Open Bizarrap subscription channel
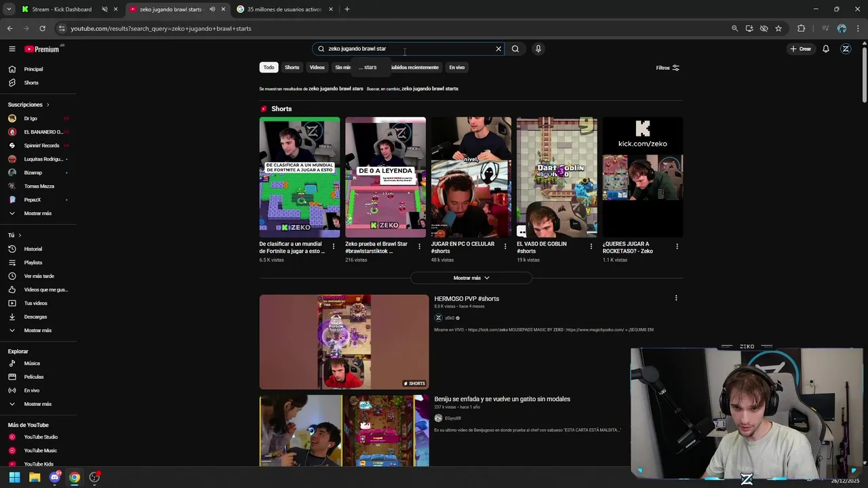Image resolution: width=868 pixels, height=488 pixels. (x=33, y=173)
